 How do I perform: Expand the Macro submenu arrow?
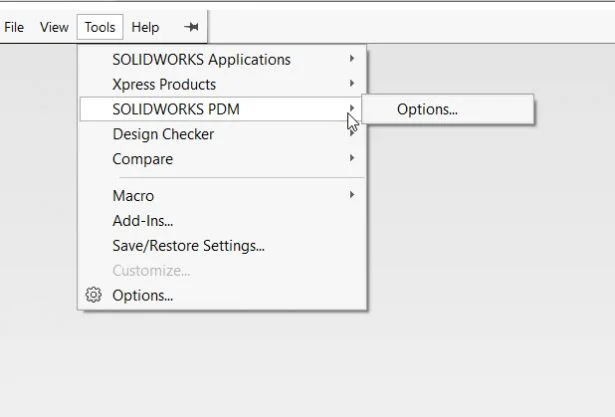[x=352, y=196]
